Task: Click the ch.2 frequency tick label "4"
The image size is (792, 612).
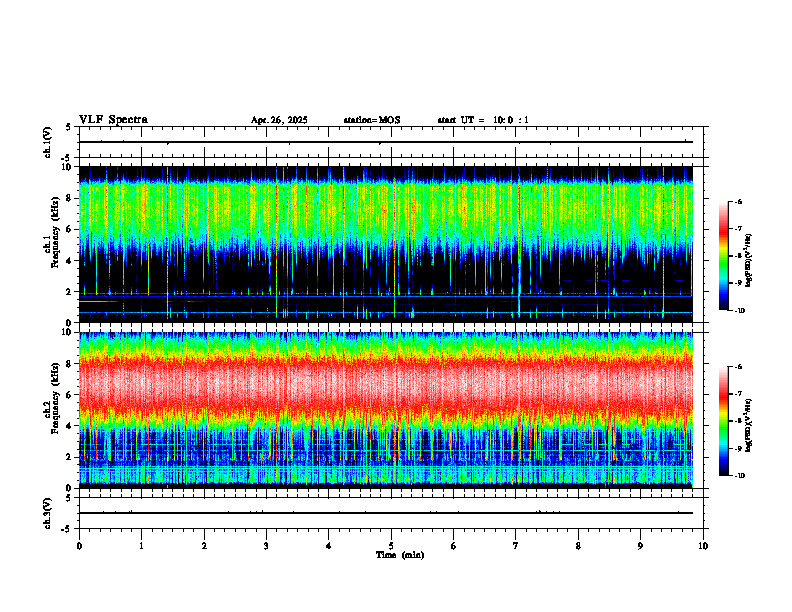Action: 70,426
